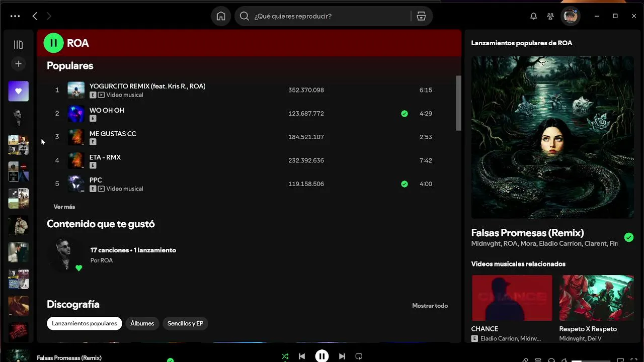Open the Respeto X Respeto video thumbnail
The width and height of the screenshot is (644, 362).
pyautogui.click(x=597, y=298)
